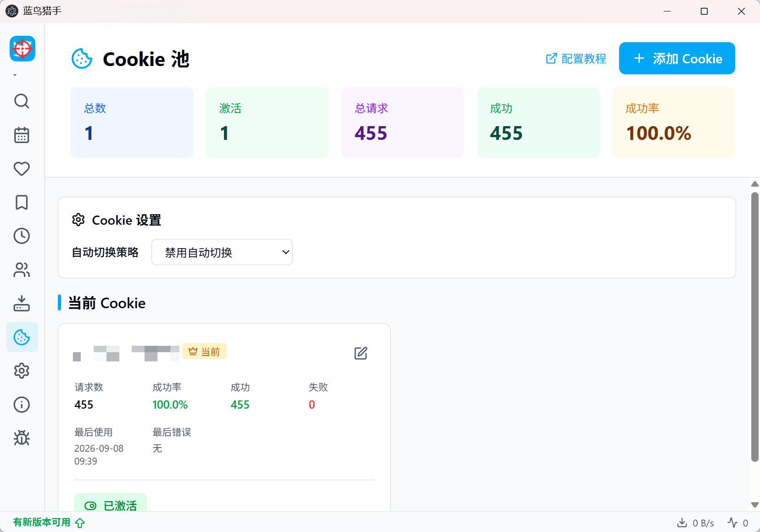Click the activity pulse icon in status bar
Viewport: 760px width, 532px height.
pos(732,523)
